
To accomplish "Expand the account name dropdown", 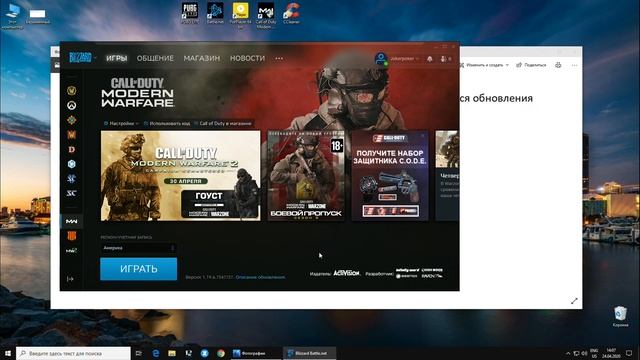I will (404, 58).
